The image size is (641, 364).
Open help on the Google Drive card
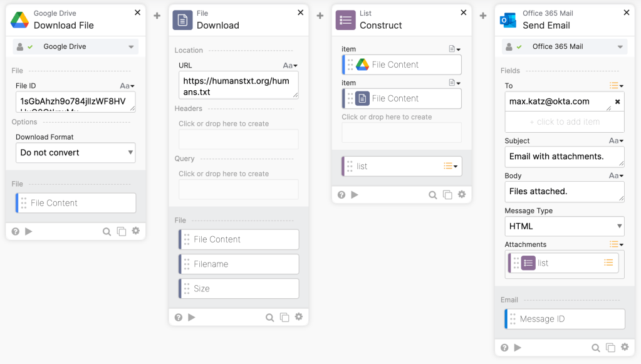click(14, 231)
